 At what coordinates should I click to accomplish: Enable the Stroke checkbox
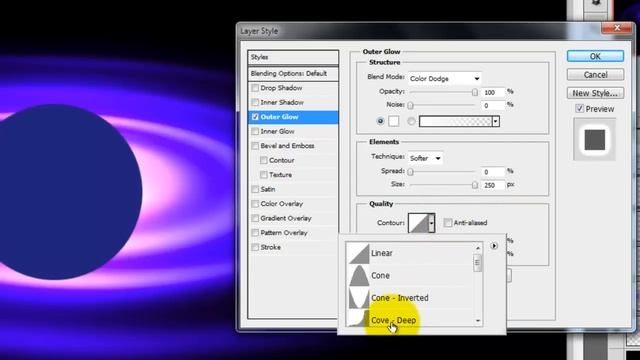point(255,247)
